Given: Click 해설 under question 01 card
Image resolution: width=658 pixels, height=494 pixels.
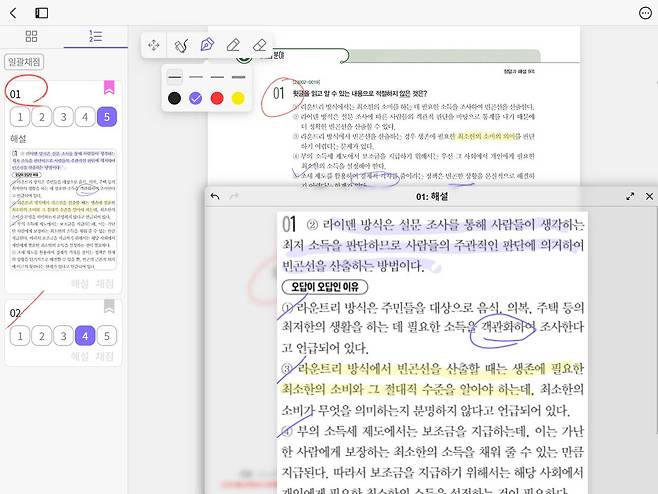Looking at the screenshot, I should tap(80, 284).
